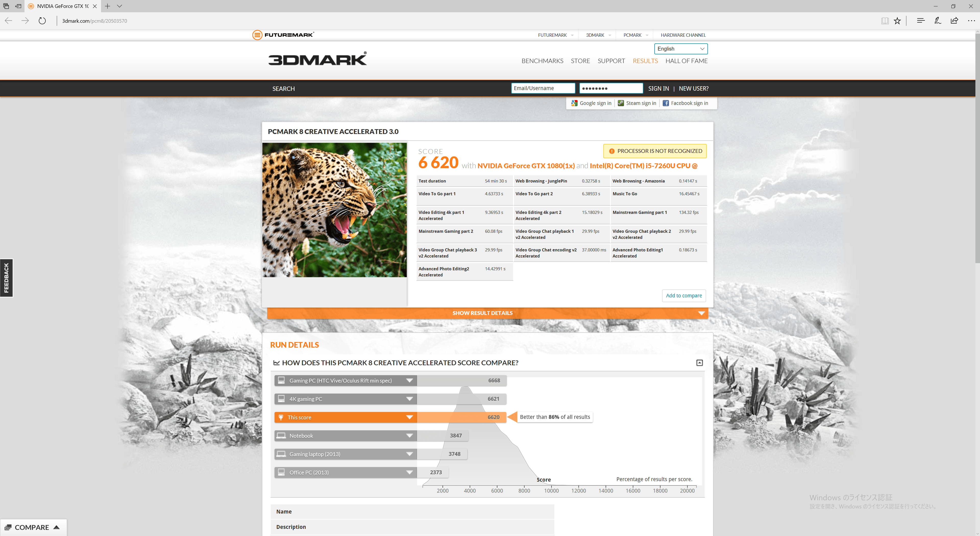Expand Office PC (2013) row

[410, 472]
